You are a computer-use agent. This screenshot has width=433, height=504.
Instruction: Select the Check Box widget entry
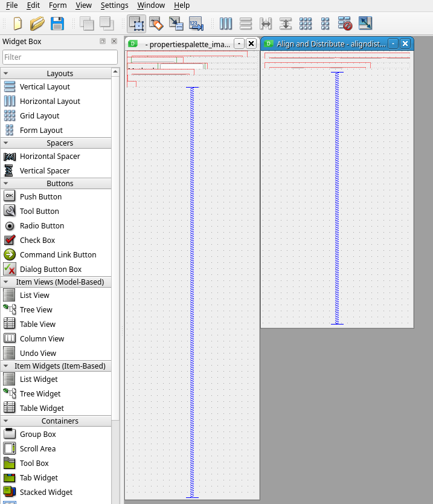tap(37, 240)
